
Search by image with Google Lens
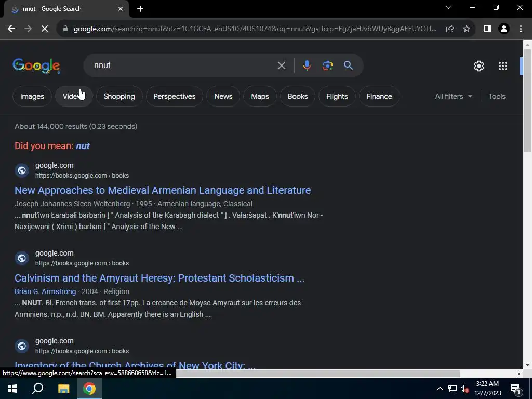[327, 65]
